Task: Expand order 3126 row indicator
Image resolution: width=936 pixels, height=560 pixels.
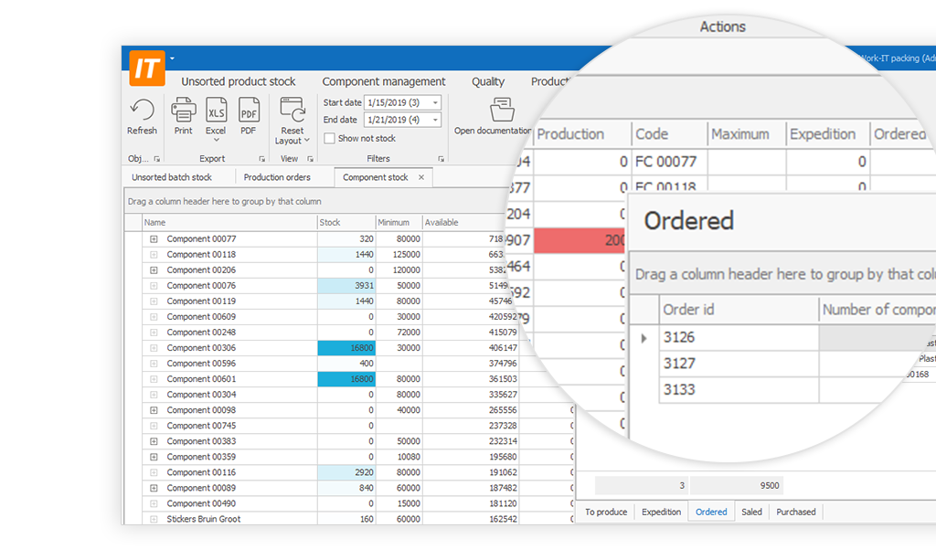Action: pos(643,338)
